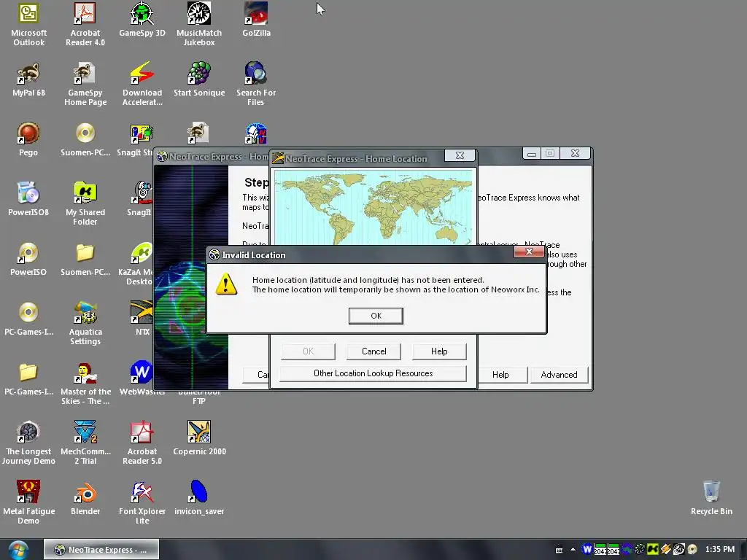Select the Aquatica Settings icon
The width and height of the screenshot is (747, 560).
(x=85, y=323)
